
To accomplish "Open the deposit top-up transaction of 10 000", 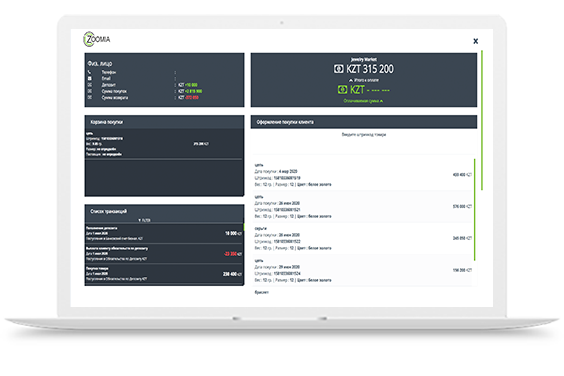I will tap(164, 233).
